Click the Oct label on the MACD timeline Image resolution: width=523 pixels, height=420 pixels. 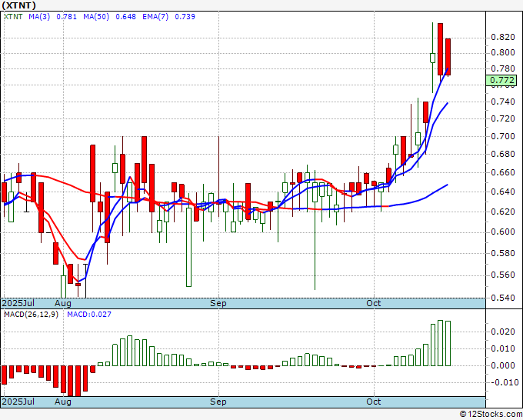374,402
